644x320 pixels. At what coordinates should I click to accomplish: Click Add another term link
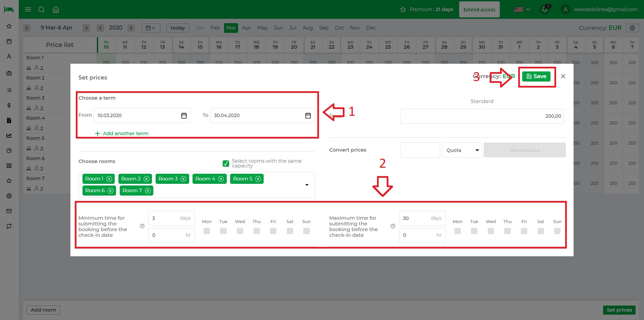[122, 134]
